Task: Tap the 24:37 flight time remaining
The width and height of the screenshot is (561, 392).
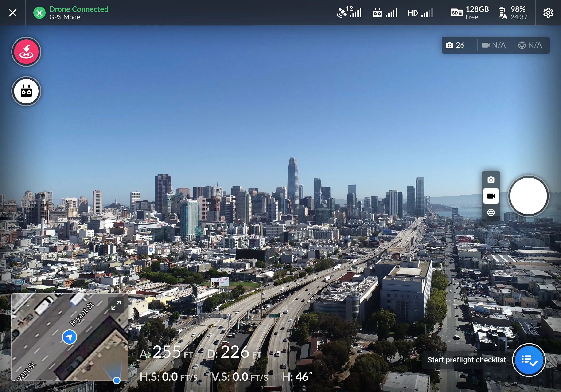Action: pyautogui.click(x=519, y=17)
